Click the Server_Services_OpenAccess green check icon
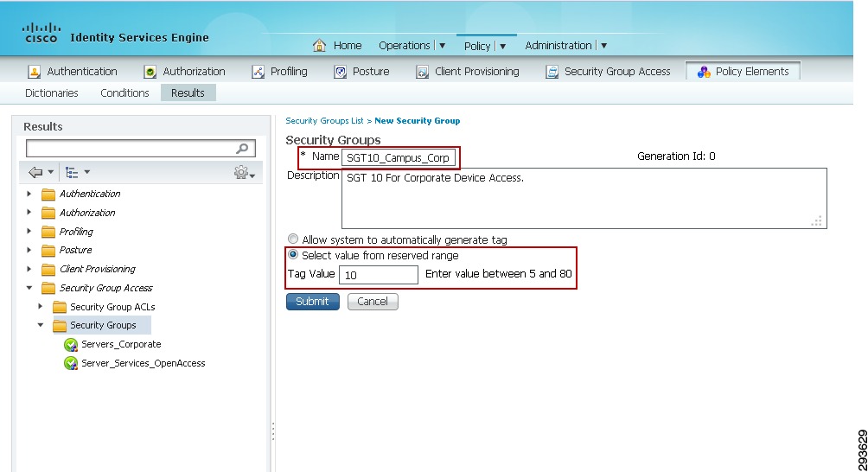The width and height of the screenshot is (868, 472). pos(71,364)
